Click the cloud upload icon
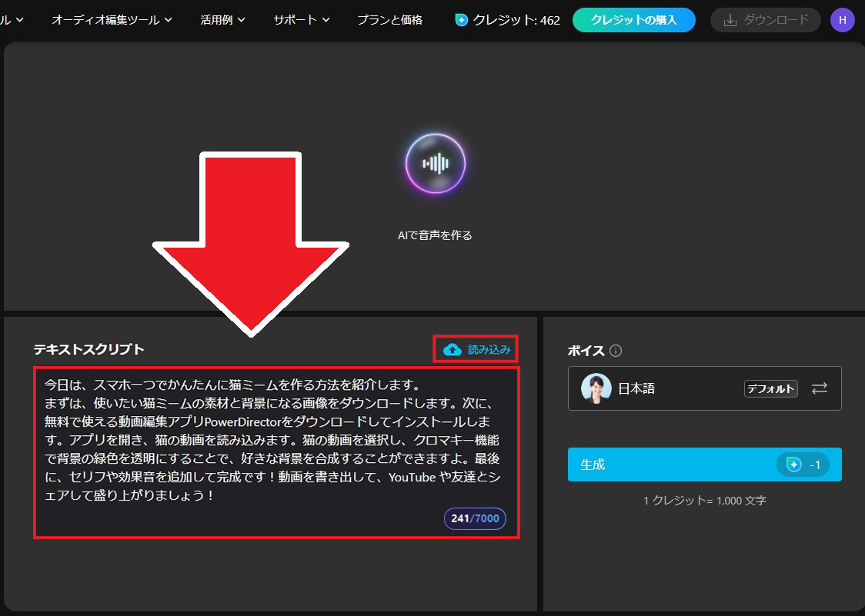865x616 pixels. click(x=453, y=349)
